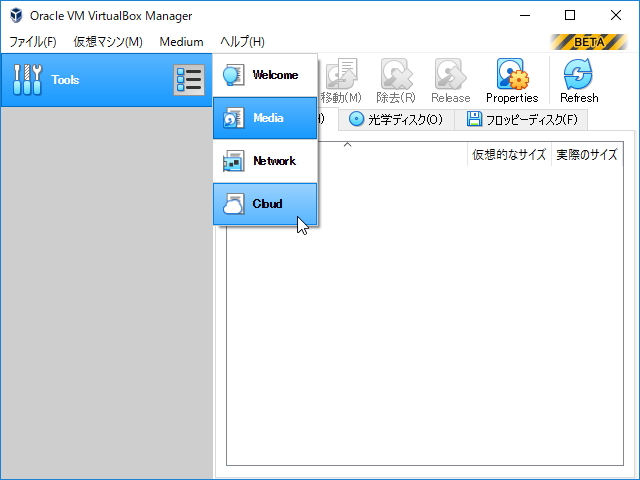Refresh the media list
The height and width of the screenshot is (480, 640).
(x=579, y=81)
